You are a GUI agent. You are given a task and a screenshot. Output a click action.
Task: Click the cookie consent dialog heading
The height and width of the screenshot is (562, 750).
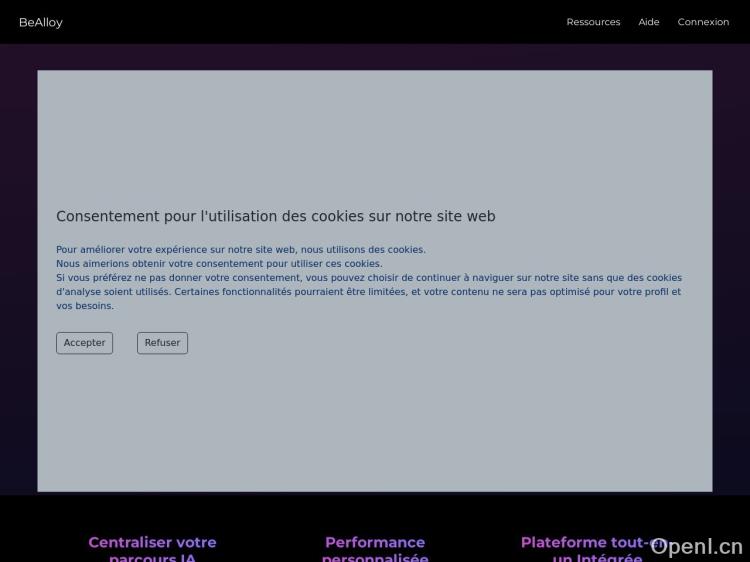[x=275, y=216]
